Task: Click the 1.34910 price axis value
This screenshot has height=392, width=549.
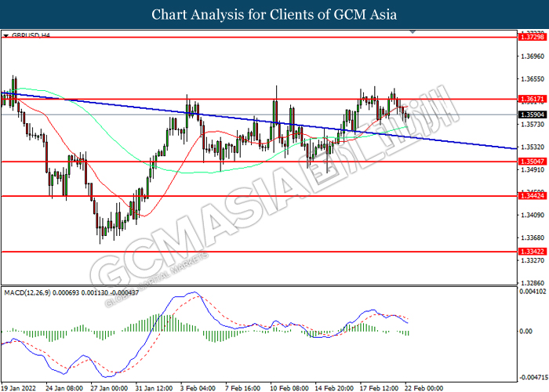Action: click(x=533, y=170)
